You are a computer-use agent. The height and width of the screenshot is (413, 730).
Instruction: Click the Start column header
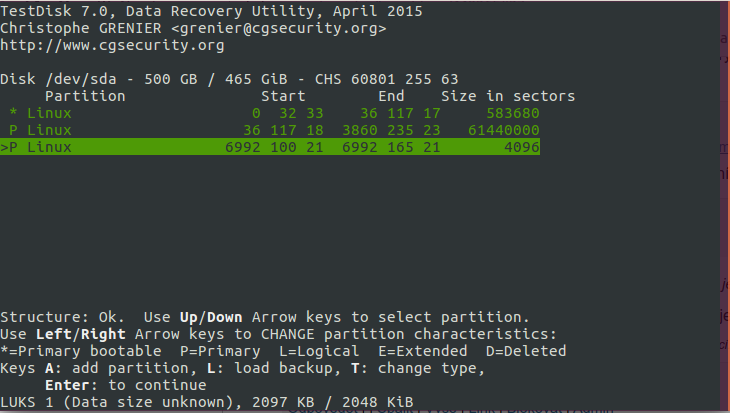pos(283,96)
